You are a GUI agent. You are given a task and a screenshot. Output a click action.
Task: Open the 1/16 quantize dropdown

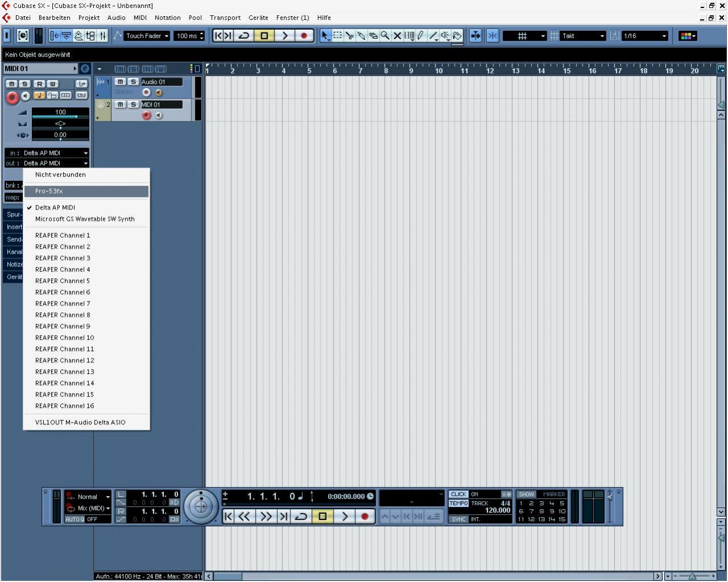pyautogui.click(x=644, y=36)
